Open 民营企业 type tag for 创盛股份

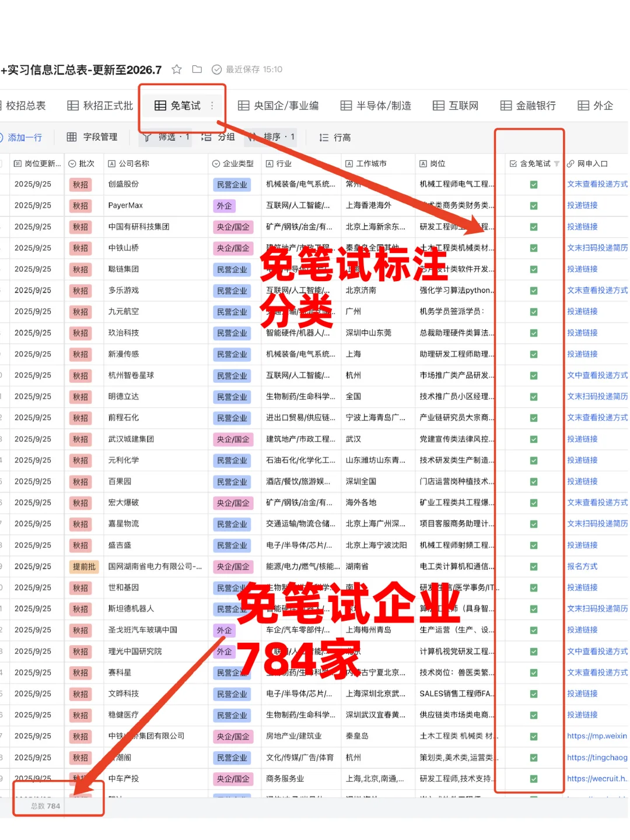click(232, 185)
